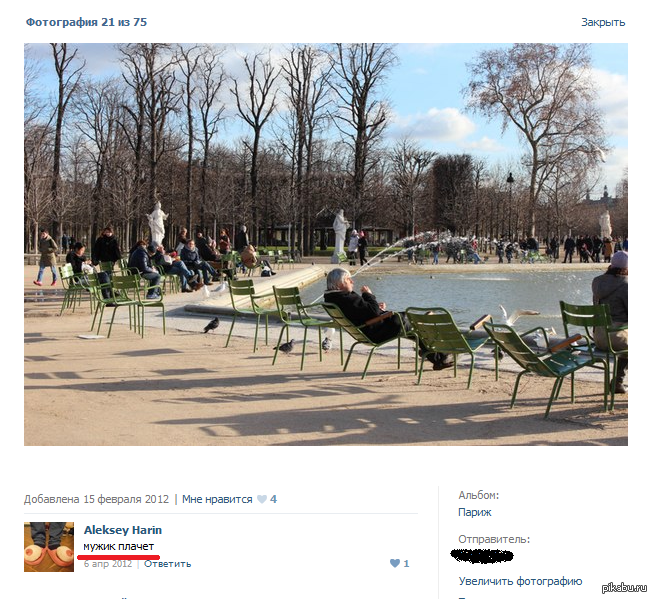Click the Фотография 21 из 75 header
The image size is (652, 599).
click(x=86, y=22)
